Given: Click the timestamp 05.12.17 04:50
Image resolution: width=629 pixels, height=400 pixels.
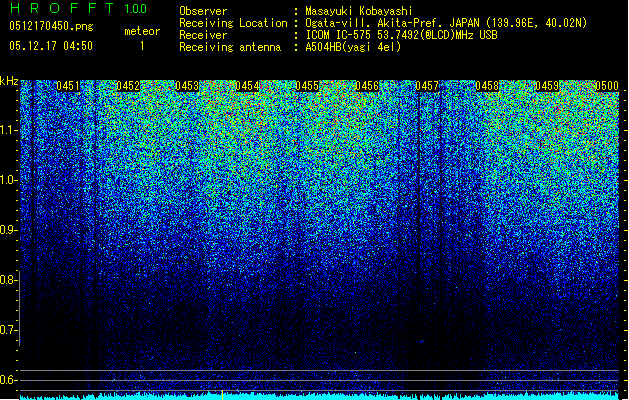Looking at the screenshot, I should [x=51, y=46].
